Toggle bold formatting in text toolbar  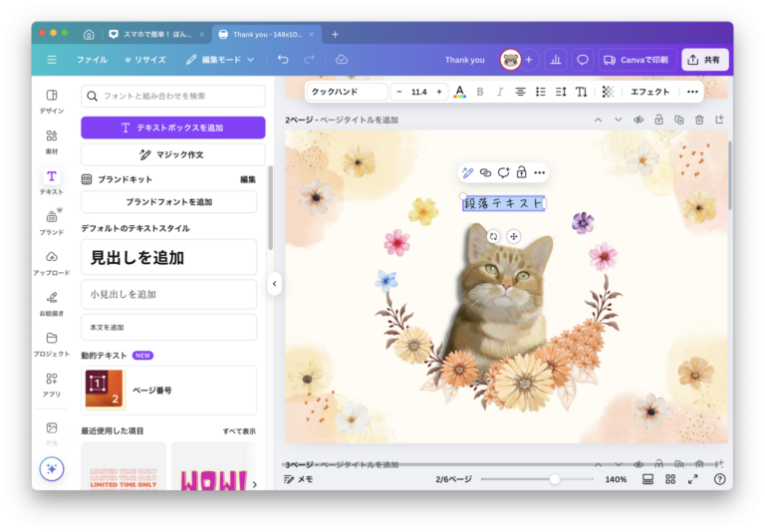pyautogui.click(x=480, y=92)
